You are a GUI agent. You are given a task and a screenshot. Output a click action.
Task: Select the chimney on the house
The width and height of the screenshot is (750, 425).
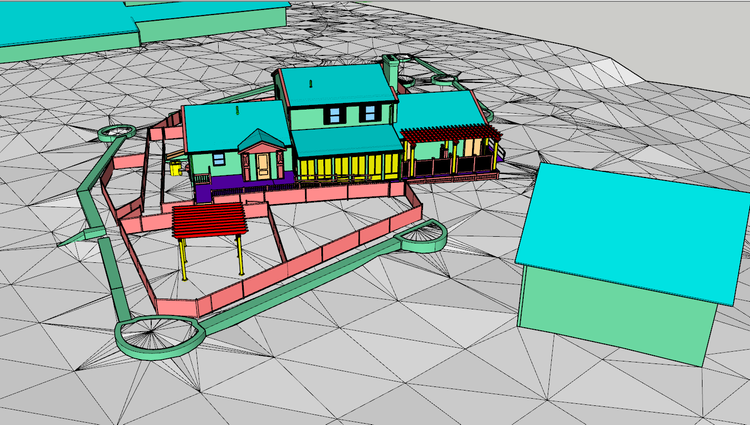tap(392, 72)
